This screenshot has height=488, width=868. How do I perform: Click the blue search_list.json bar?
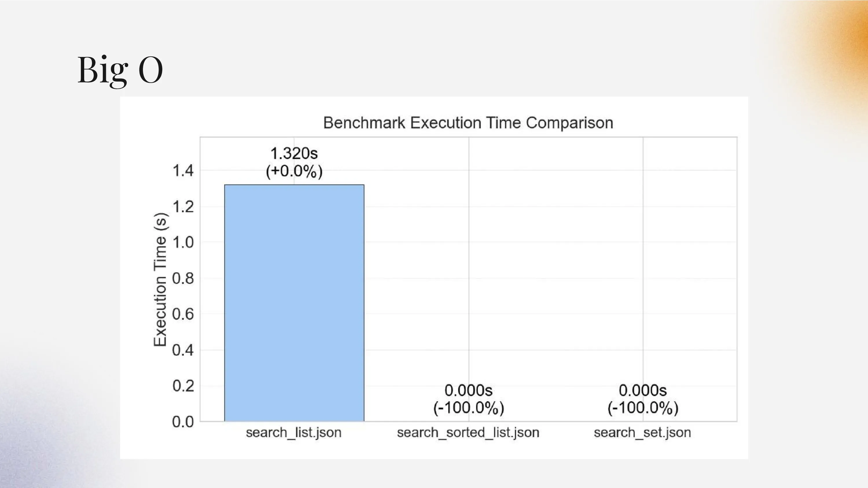click(294, 302)
